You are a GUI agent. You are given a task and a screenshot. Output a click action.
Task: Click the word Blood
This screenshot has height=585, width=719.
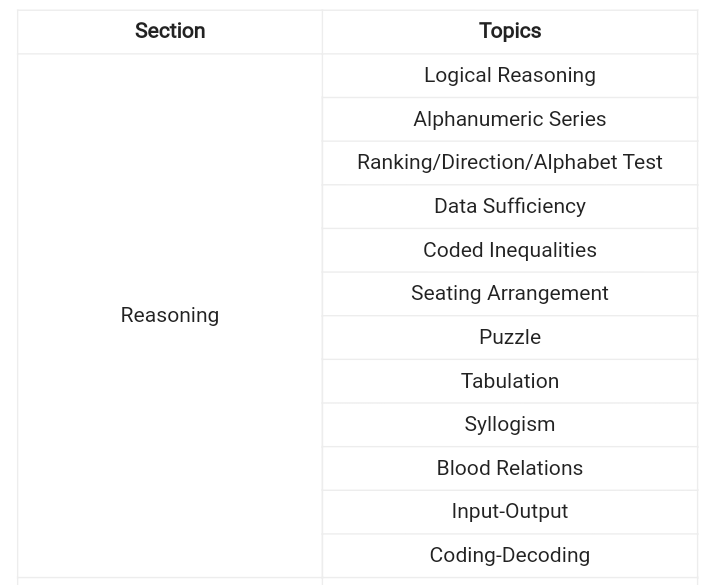(x=464, y=468)
